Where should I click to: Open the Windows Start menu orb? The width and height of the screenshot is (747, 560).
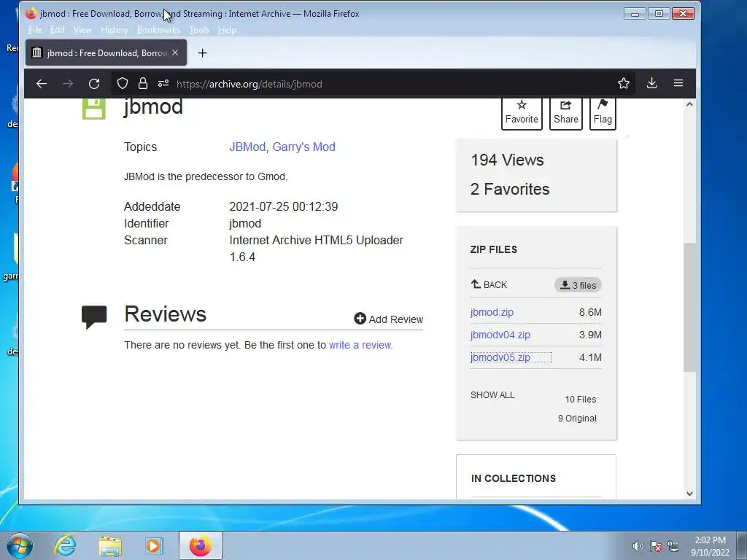[20, 545]
